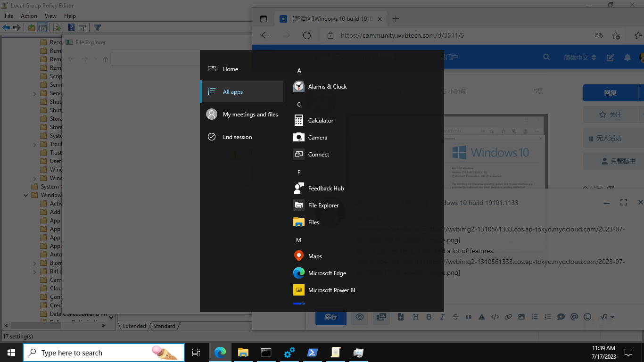Screen dimensions: 644x362
Task: Open Task View on the taskbar
Action: click(196, 353)
